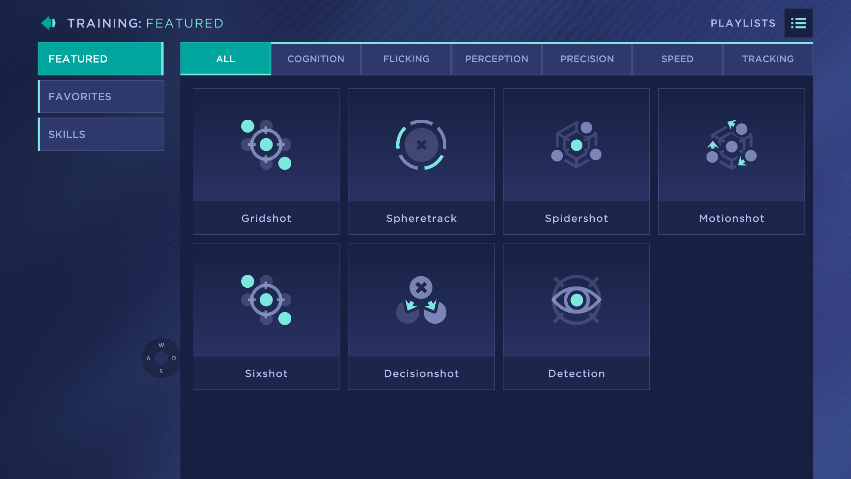Open the Skills sidebar section

click(101, 134)
